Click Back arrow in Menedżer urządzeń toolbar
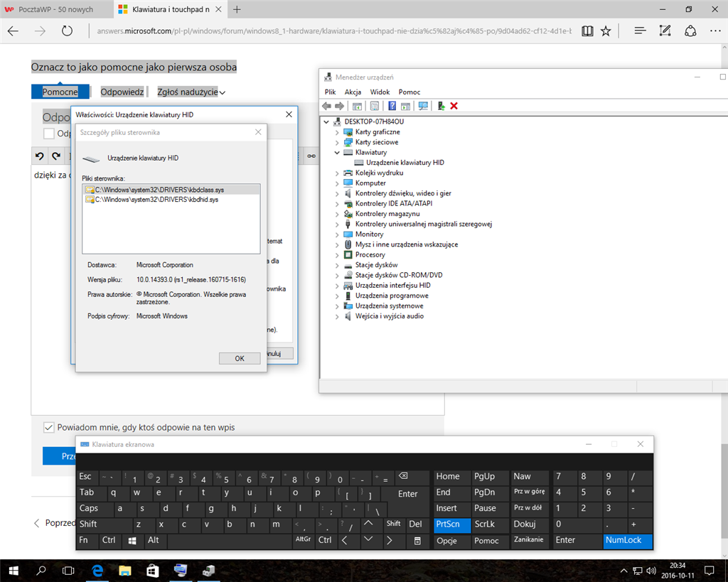The height and width of the screenshot is (582, 728). (327, 106)
